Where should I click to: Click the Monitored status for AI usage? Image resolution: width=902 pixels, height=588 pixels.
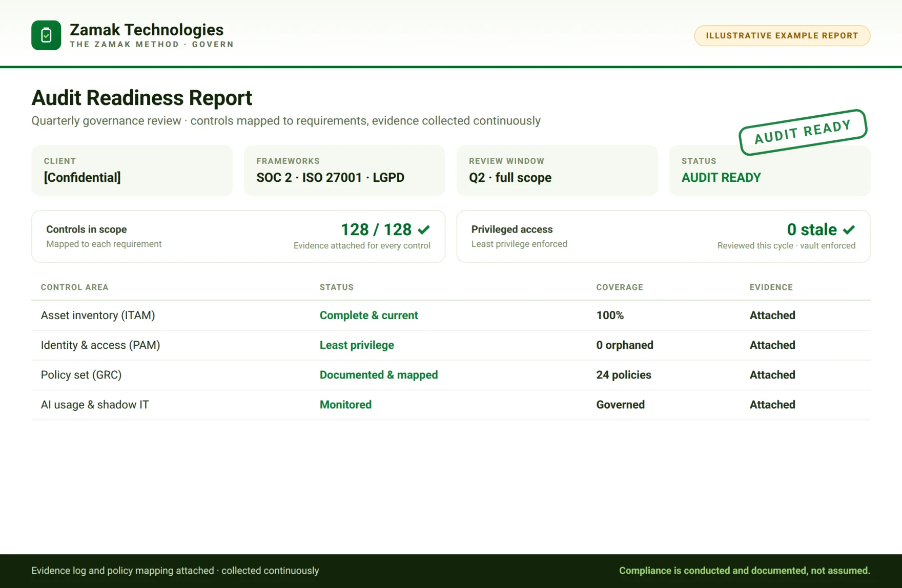click(x=345, y=405)
